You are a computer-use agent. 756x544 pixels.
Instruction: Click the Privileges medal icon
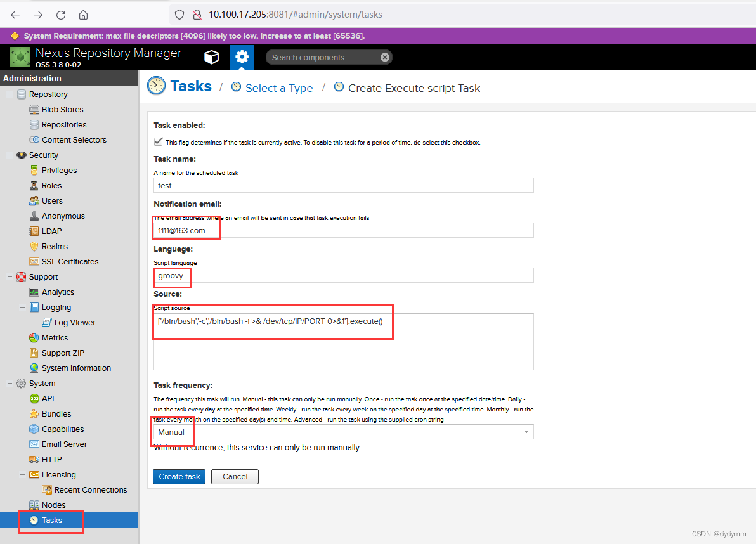point(34,170)
